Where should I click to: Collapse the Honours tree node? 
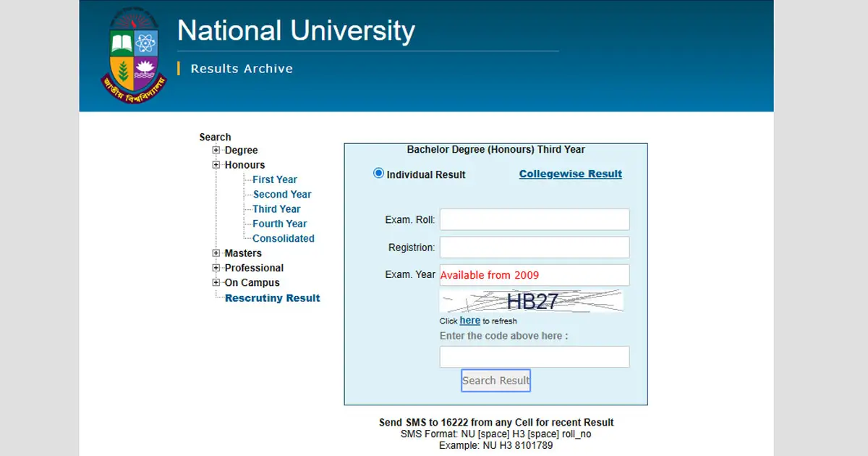[216, 165]
